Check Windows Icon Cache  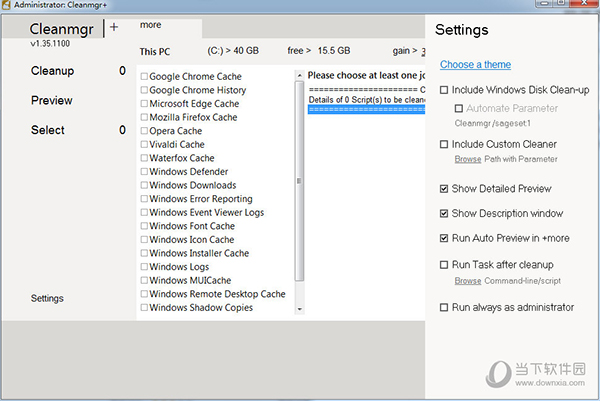click(x=144, y=240)
